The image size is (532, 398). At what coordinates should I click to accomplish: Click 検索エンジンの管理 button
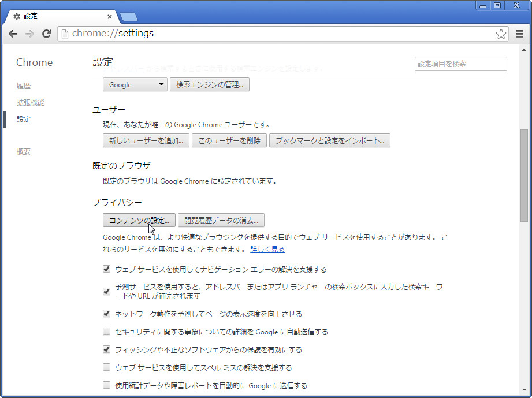[209, 84]
